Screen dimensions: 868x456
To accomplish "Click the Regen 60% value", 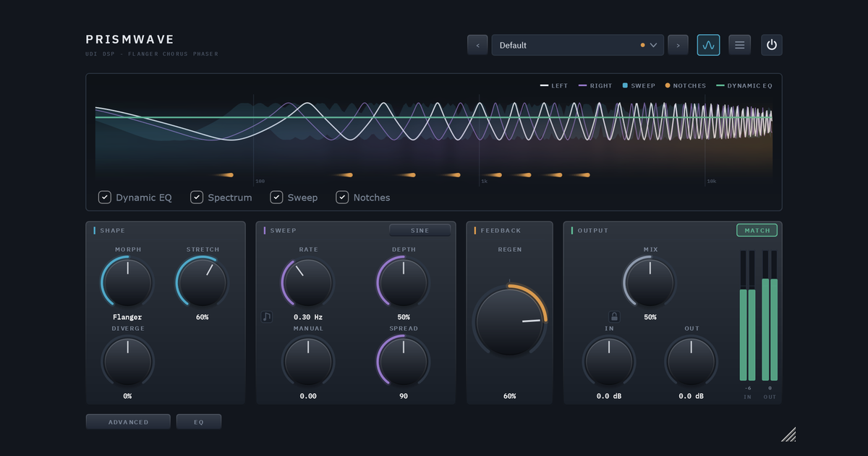I will (x=510, y=396).
